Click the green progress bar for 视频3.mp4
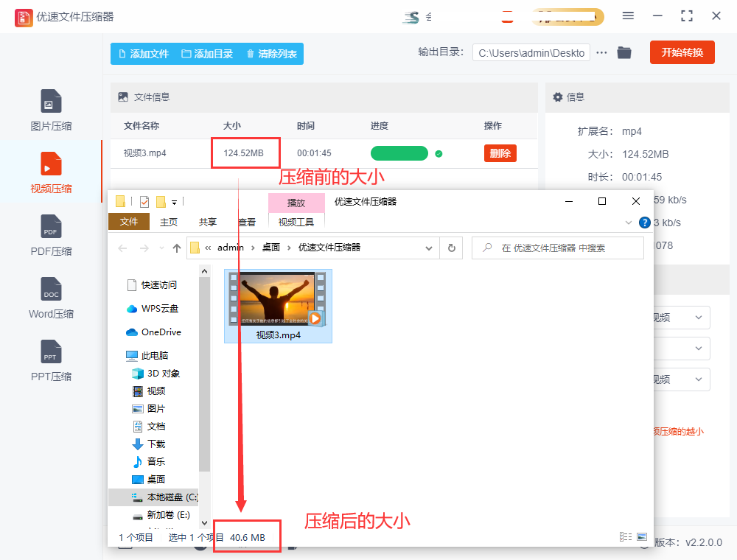 pyautogui.click(x=399, y=153)
